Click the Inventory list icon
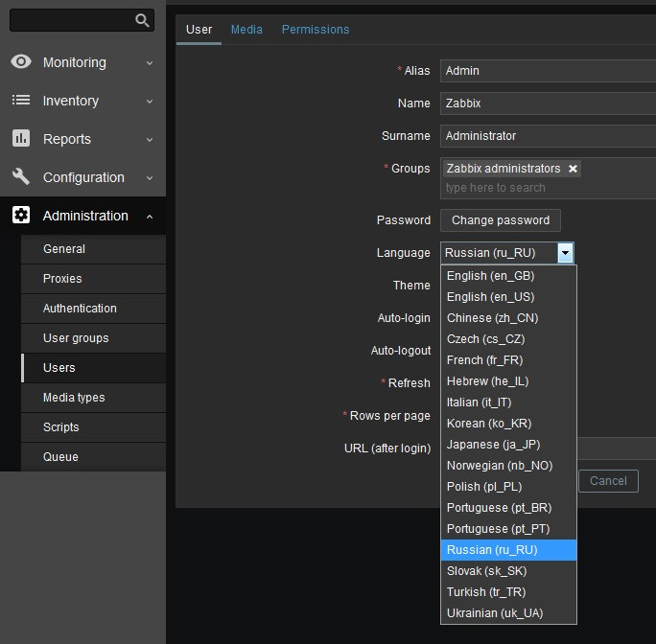 (21, 101)
